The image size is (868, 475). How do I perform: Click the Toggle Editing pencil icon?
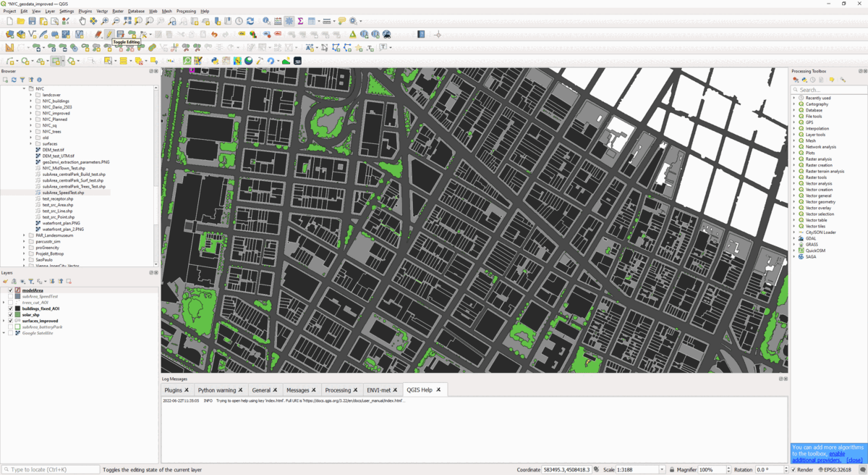tap(109, 34)
